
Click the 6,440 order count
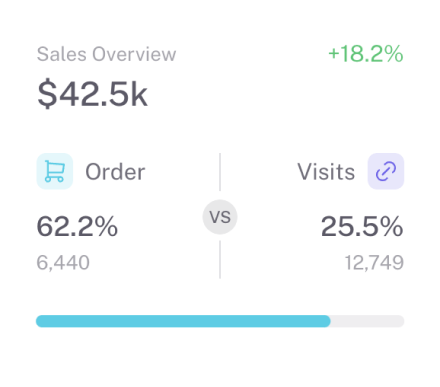pyautogui.click(x=63, y=263)
